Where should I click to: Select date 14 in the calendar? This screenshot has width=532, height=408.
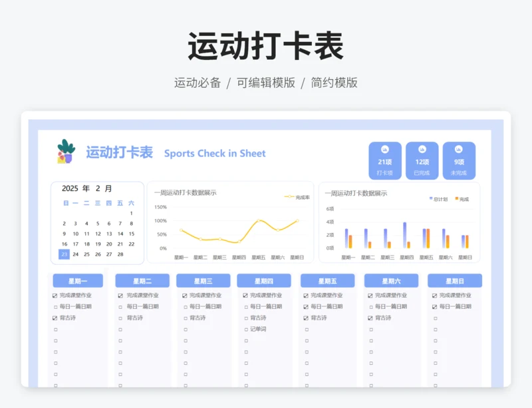(x=120, y=234)
